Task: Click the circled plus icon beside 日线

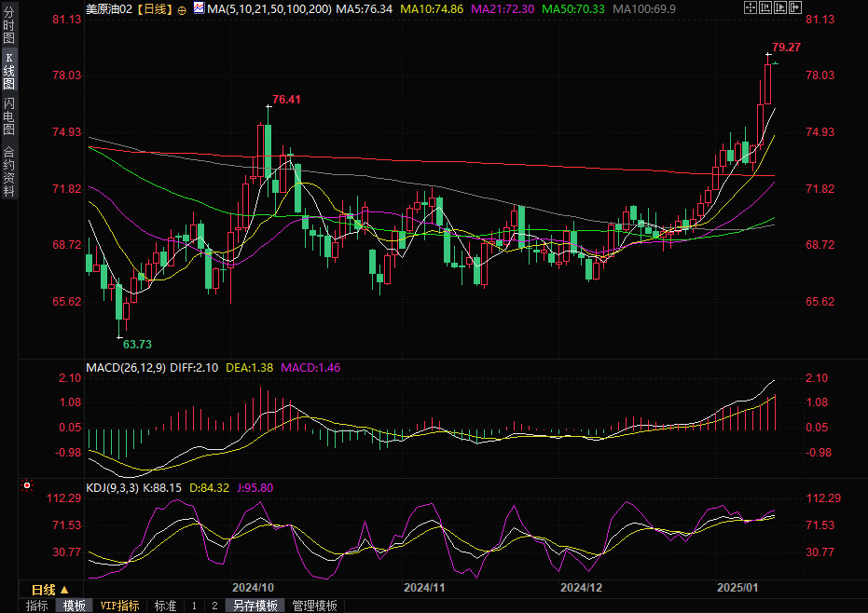Action: [181, 9]
